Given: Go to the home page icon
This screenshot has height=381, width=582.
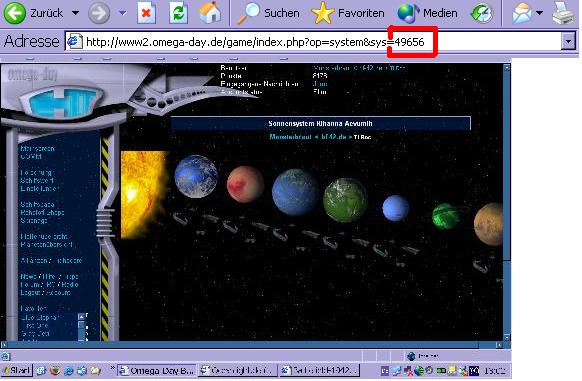Looking at the screenshot, I should click(x=210, y=13).
